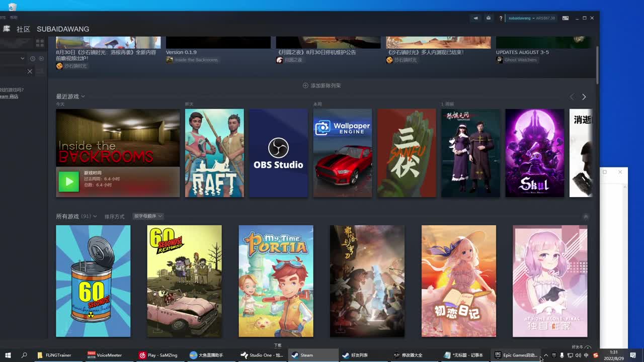Clear the library search box

pyautogui.click(x=30, y=71)
